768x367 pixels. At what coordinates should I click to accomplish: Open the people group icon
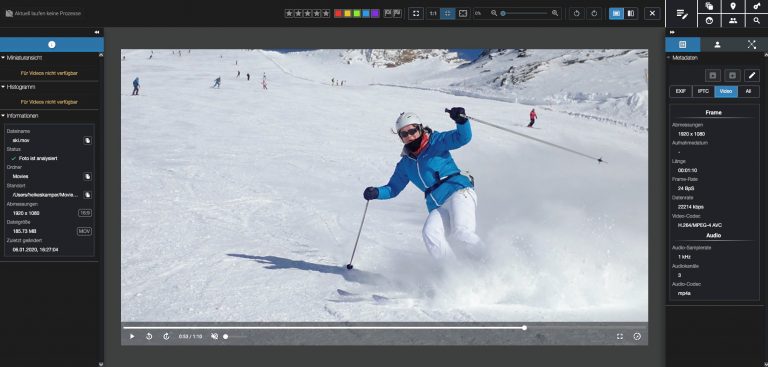(x=733, y=21)
